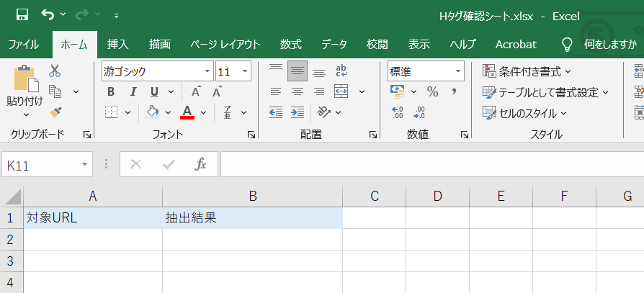Open merge cells dropdown arrow
This screenshot has width=644, height=293.
tap(362, 91)
